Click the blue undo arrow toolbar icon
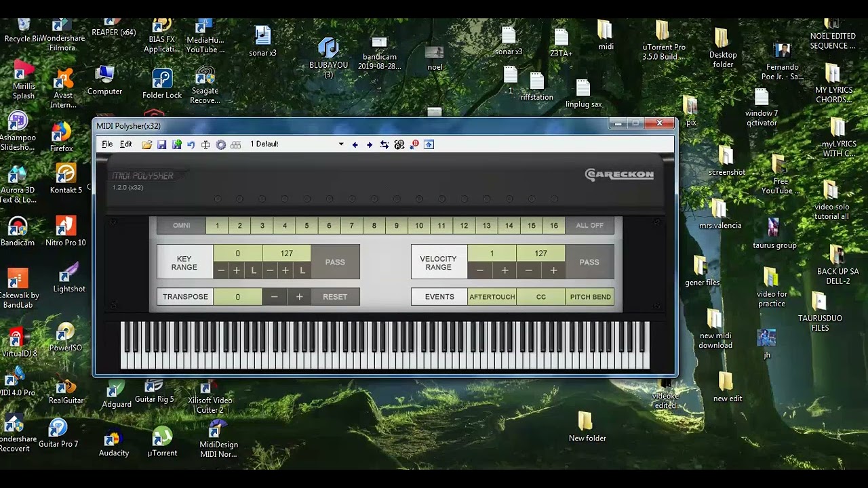 pyautogui.click(x=191, y=144)
